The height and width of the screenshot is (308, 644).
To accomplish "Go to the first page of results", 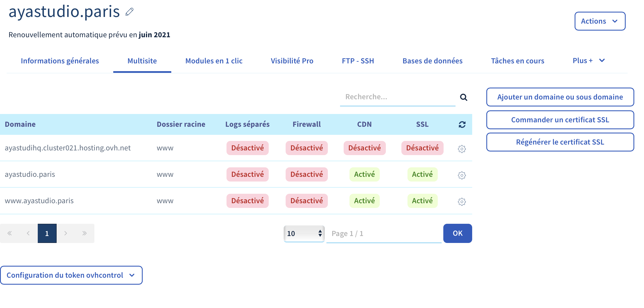I will 10,233.
